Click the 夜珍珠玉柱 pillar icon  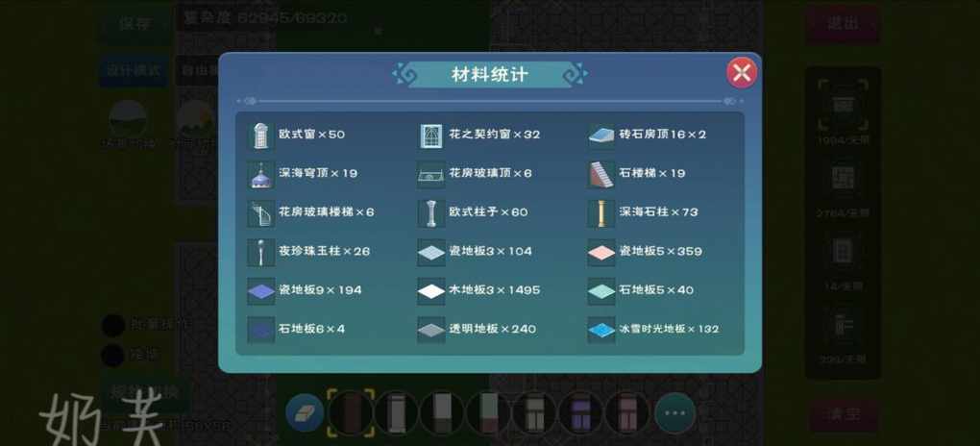(x=260, y=252)
